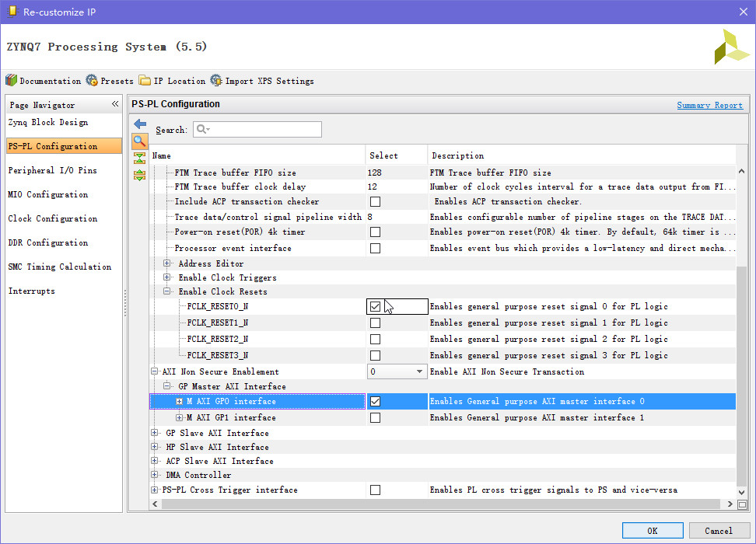Open the Documentation book icon
Viewport: 756px width, 544px height.
coord(11,81)
